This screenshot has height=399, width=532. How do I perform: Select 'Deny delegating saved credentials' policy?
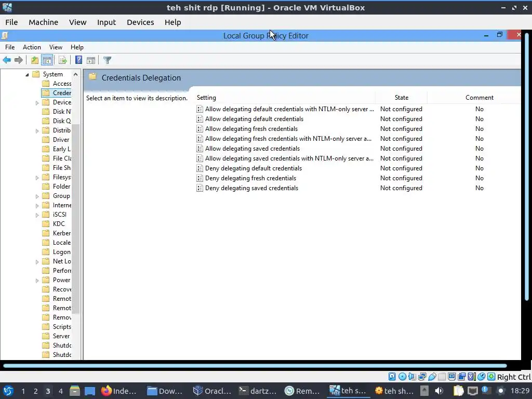(x=251, y=188)
